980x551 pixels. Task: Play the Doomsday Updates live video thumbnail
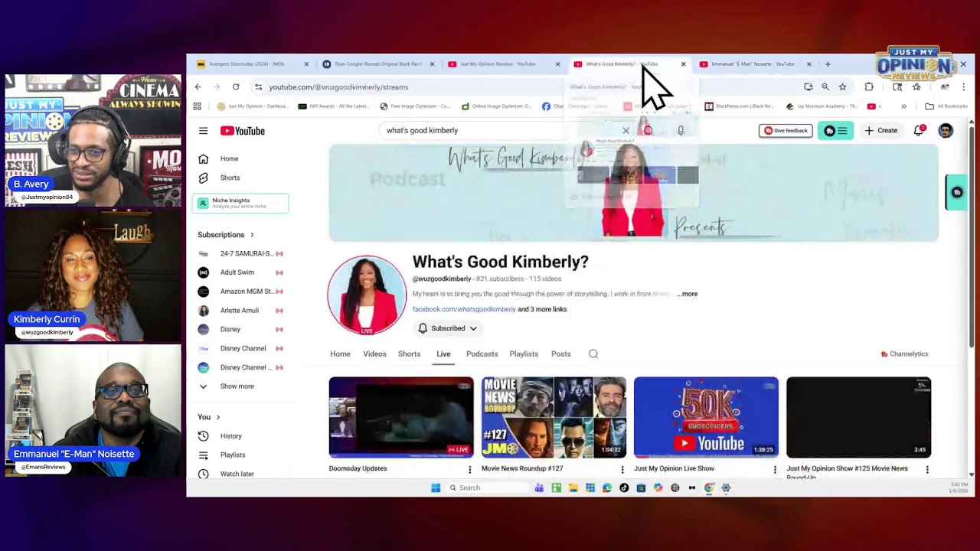401,417
